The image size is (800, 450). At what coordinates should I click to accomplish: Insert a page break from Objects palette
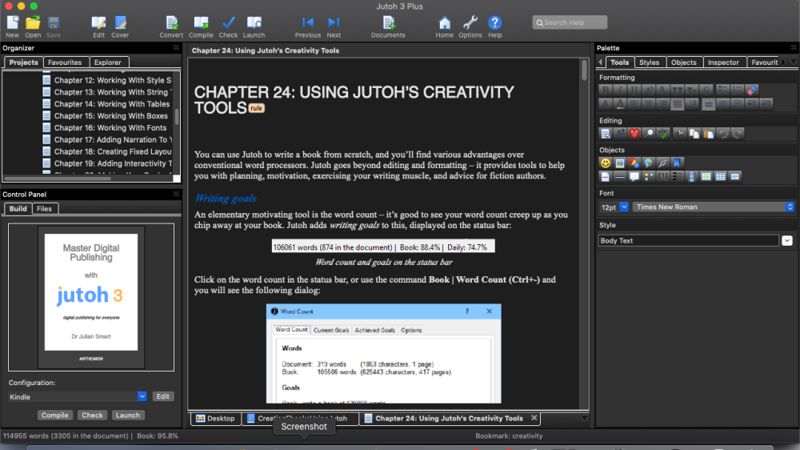pyautogui.click(x=605, y=177)
